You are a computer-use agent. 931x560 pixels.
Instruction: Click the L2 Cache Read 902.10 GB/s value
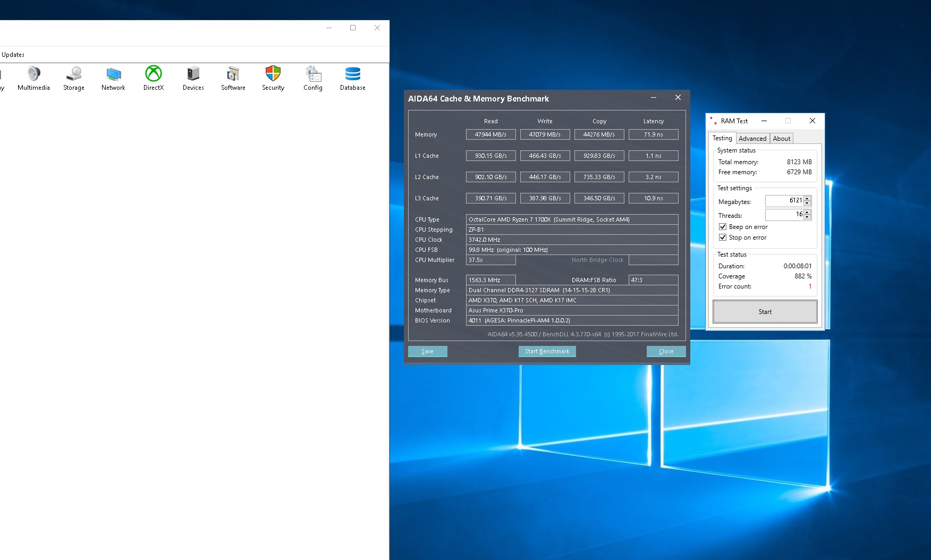tap(491, 177)
